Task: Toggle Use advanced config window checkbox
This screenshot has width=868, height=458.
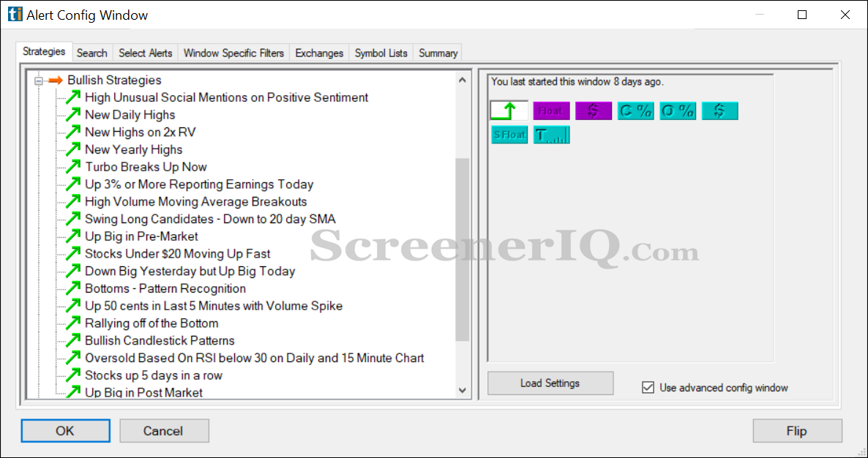Action: (x=648, y=388)
